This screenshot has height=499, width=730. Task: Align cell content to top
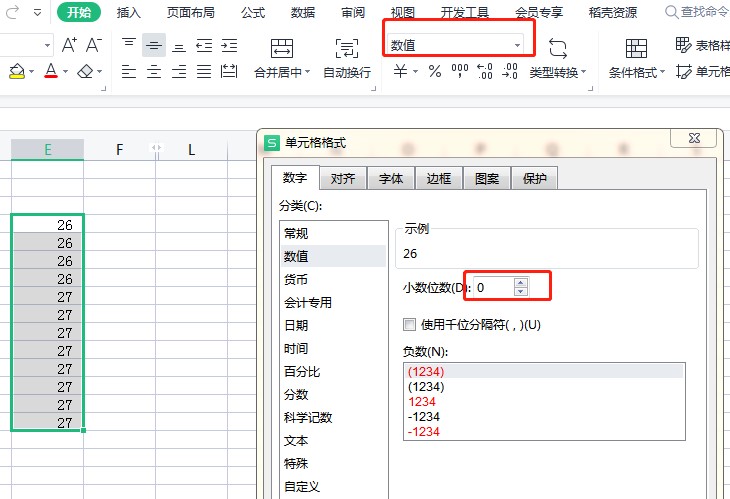[x=128, y=45]
